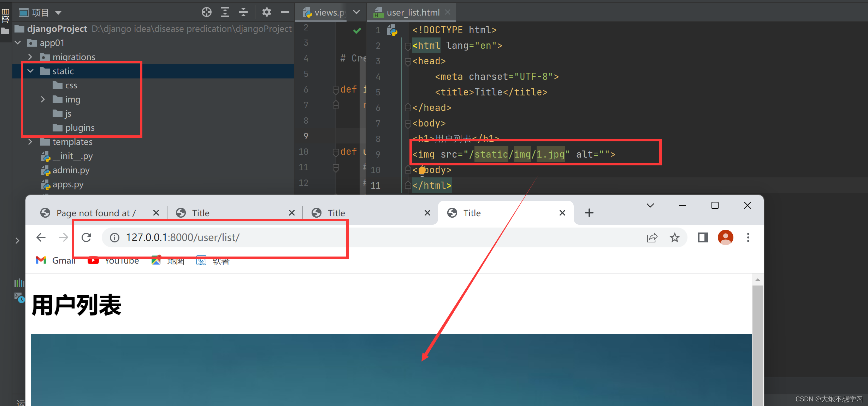Screen dimensions: 868x406
Task: Close the user_list.html editor tab
Action: pos(448,12)
